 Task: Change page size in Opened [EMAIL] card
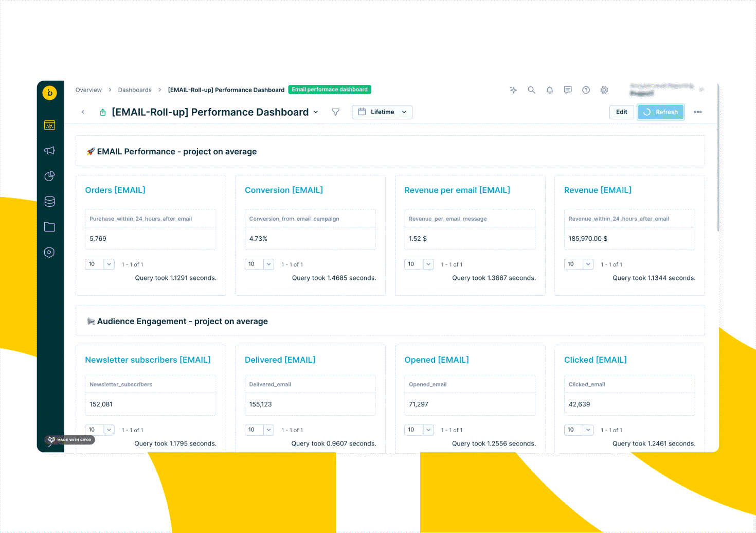click(x=419, y=430)
